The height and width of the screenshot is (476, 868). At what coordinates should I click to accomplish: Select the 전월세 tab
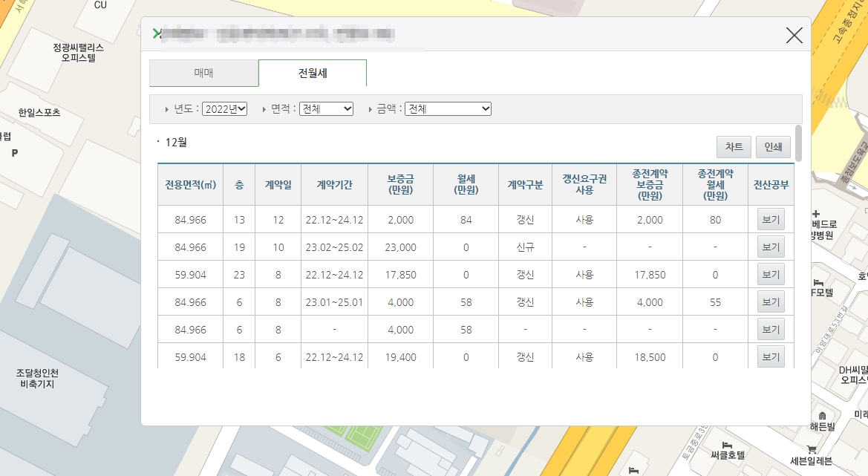(x=312, y=73)
